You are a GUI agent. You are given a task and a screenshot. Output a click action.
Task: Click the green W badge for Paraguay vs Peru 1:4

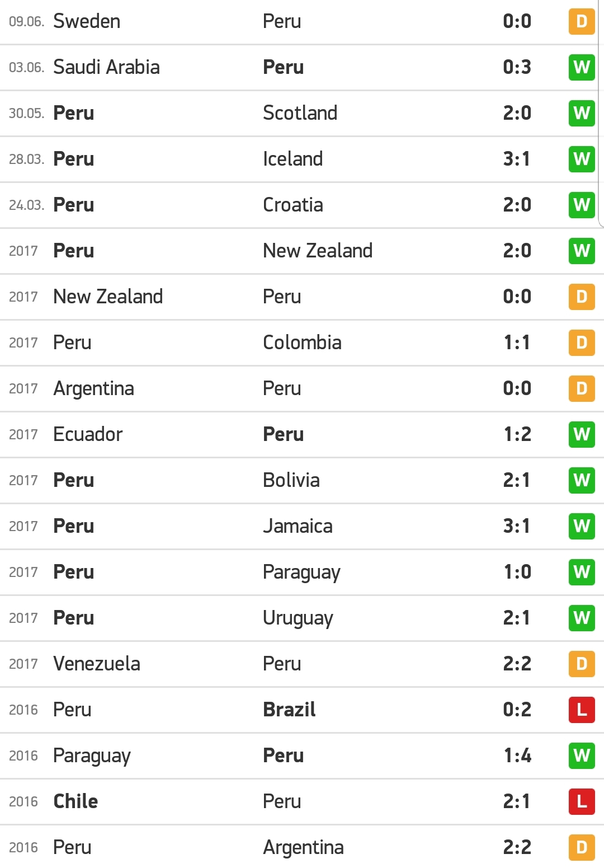point(582,756)
